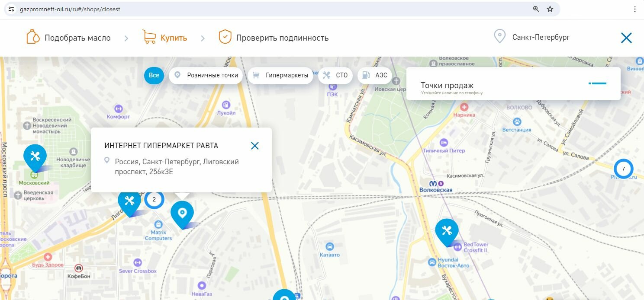Image resolution: width=644 pixels, height=300 pixels.
Task: Filter by Гипермаркеты
Action: point(280,75)
